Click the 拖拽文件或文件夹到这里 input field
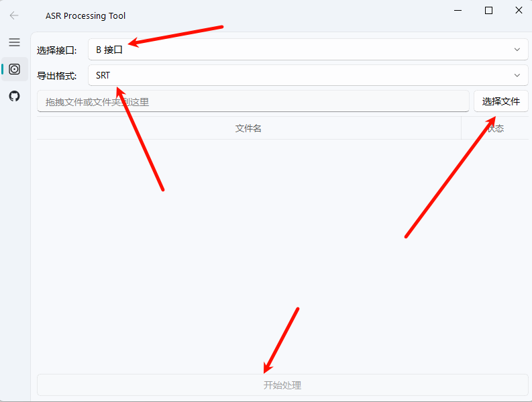This screenshot has height=402, width=532. pos(252,102)
